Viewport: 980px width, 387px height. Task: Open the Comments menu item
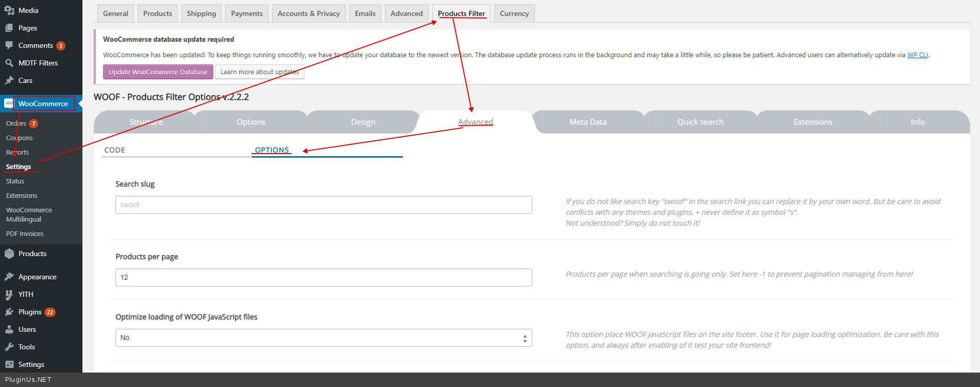36,45
